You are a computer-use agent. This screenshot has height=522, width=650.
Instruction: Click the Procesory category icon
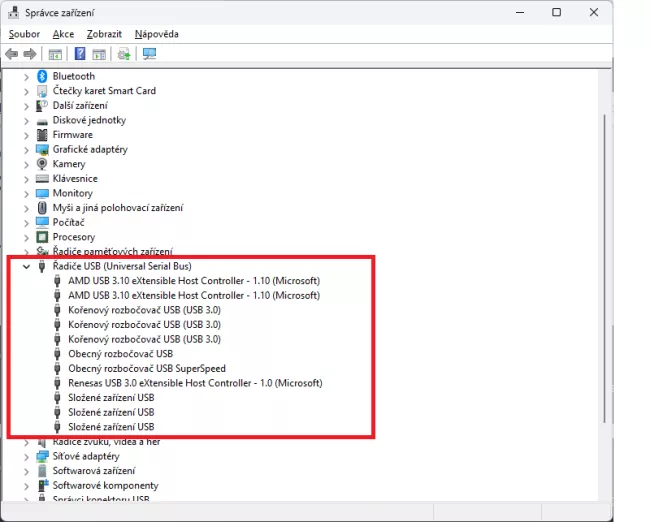(43, 237)
